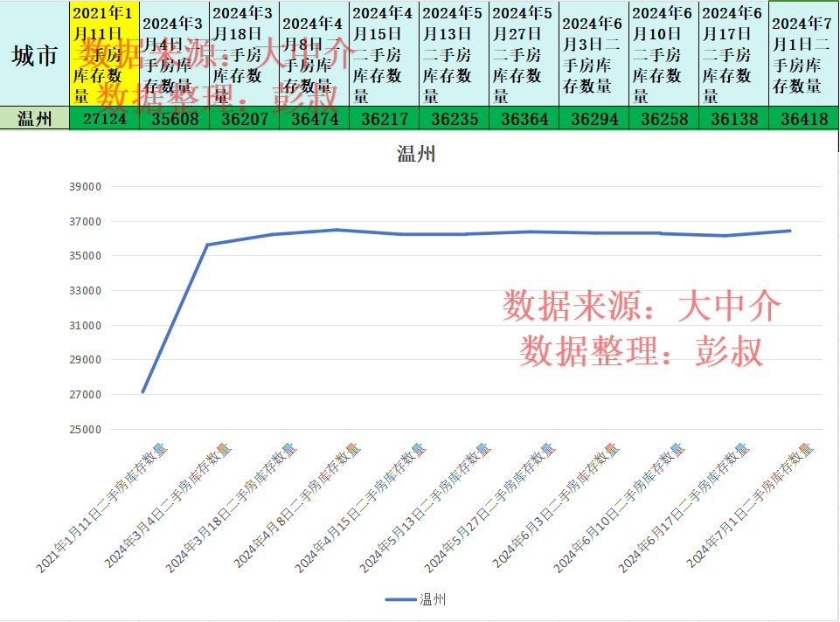Click the x-axis label 2024年6月10日二手房库存数量

[x=620, y=508]
